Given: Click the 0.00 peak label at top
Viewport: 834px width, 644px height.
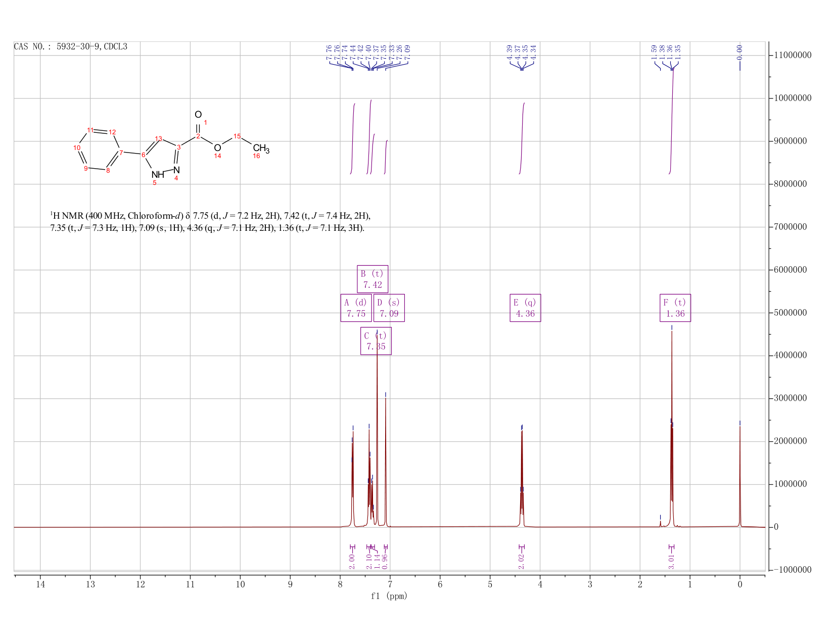Looking at the screenshot, I should tap(739, 52).
